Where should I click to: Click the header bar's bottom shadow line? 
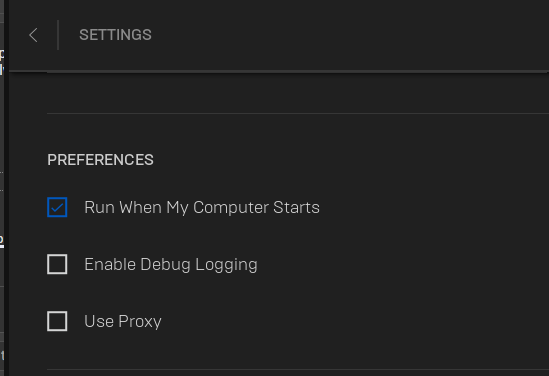tap(279, 71)
